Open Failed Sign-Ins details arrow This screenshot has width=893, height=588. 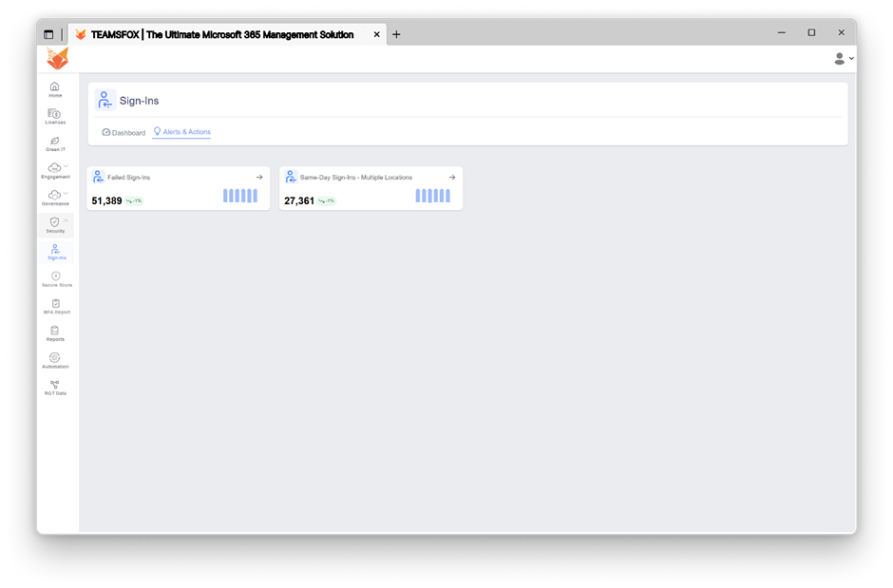[x=259, y=177]
